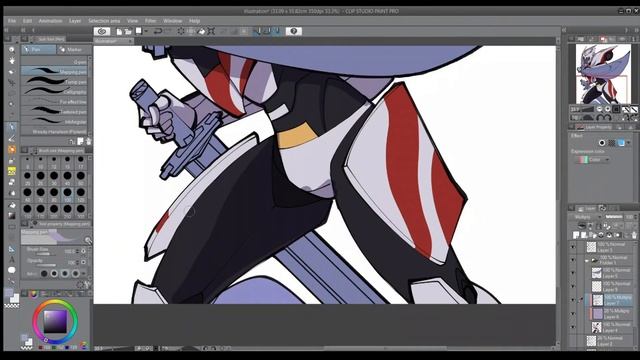Open the File menu
This screenshot has height=360, width=640.
pyautogui.click(x=12, y=20)
